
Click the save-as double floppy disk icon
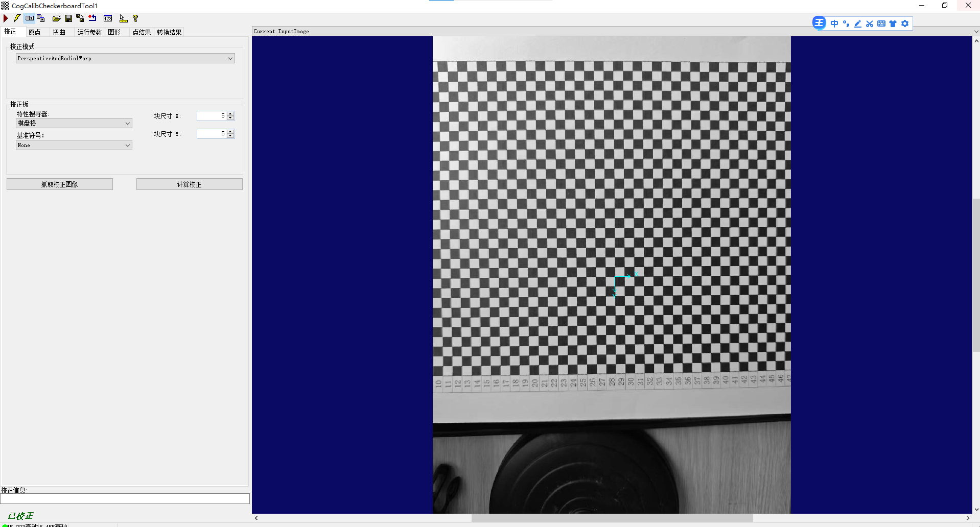(x=80, y=18)
